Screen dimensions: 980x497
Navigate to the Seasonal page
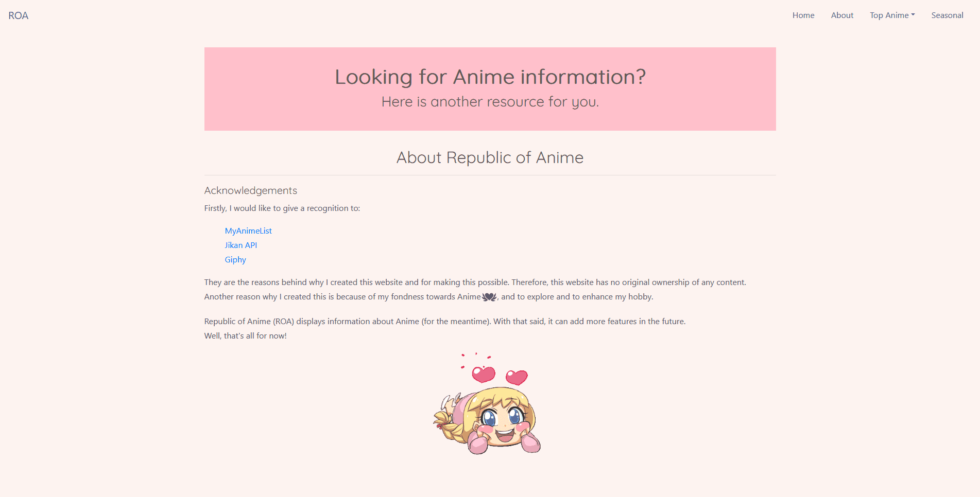coord(947,15)
